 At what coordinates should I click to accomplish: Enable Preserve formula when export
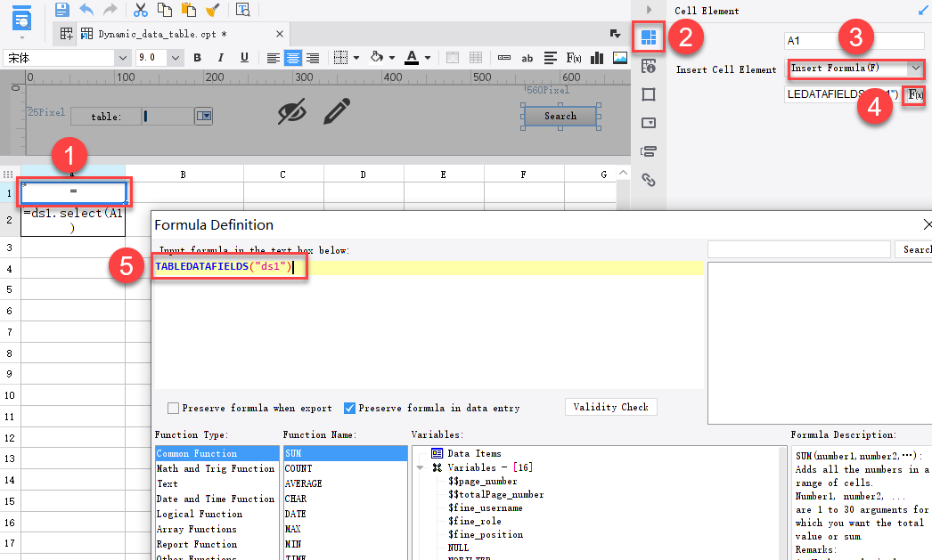173,409
